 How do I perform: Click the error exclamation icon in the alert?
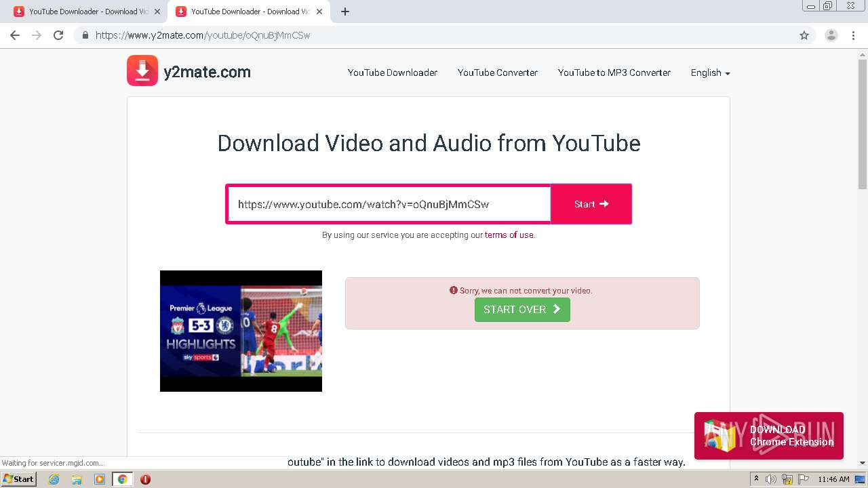454,290
